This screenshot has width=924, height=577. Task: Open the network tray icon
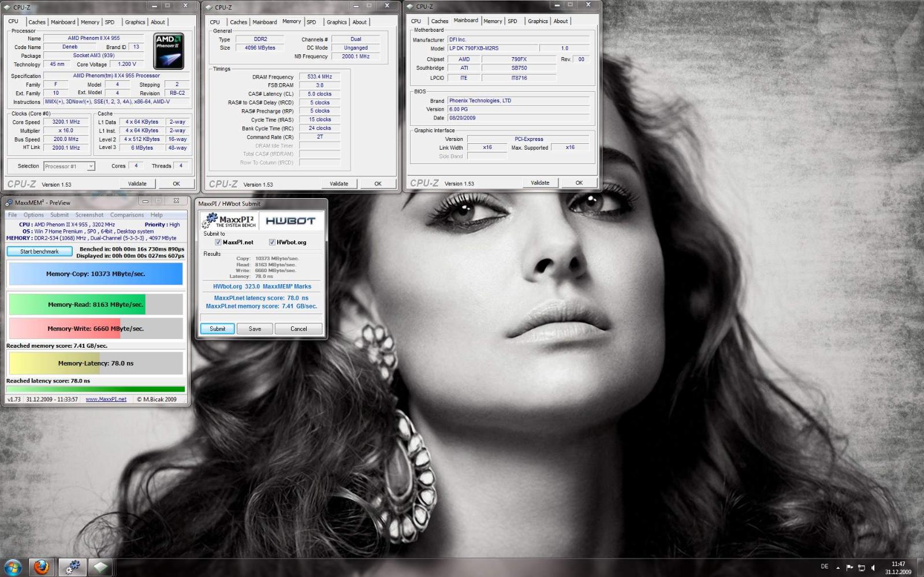pos(861,568)
